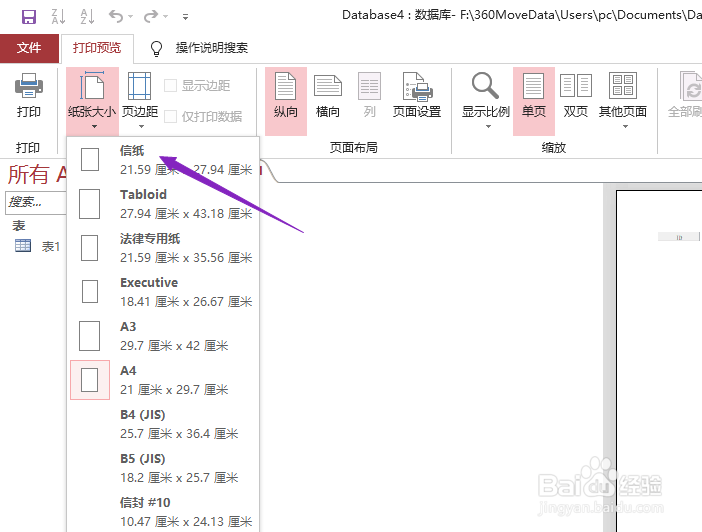Open the 页边距 margins dropdown

point(140,101)
